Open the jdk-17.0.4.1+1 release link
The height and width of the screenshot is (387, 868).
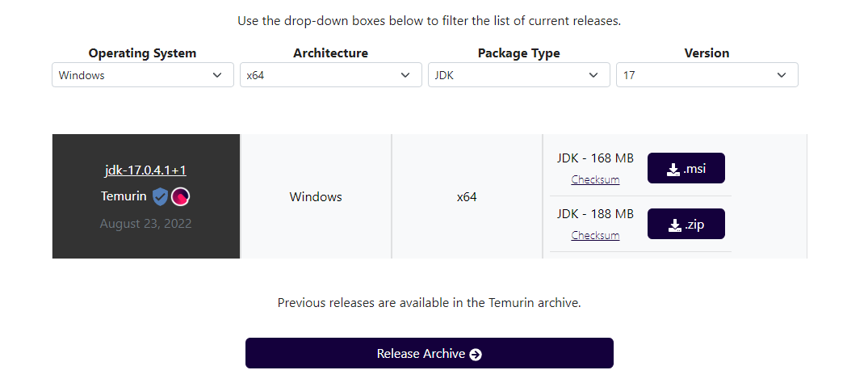pyautogui.click(x=145, y=170)
